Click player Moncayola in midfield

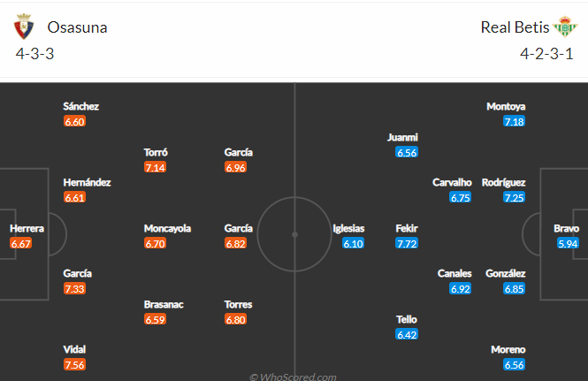pos(167,228)
